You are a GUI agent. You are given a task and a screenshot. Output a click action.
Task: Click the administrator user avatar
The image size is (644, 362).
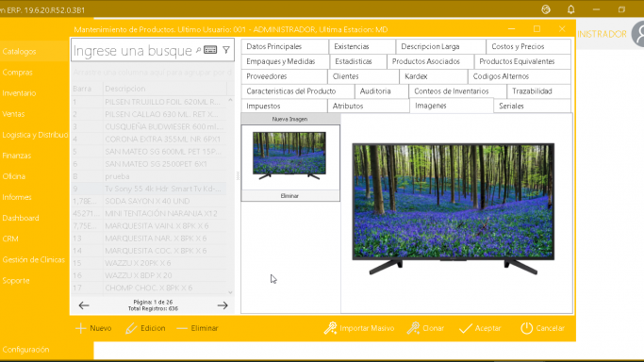click(638, 34)
